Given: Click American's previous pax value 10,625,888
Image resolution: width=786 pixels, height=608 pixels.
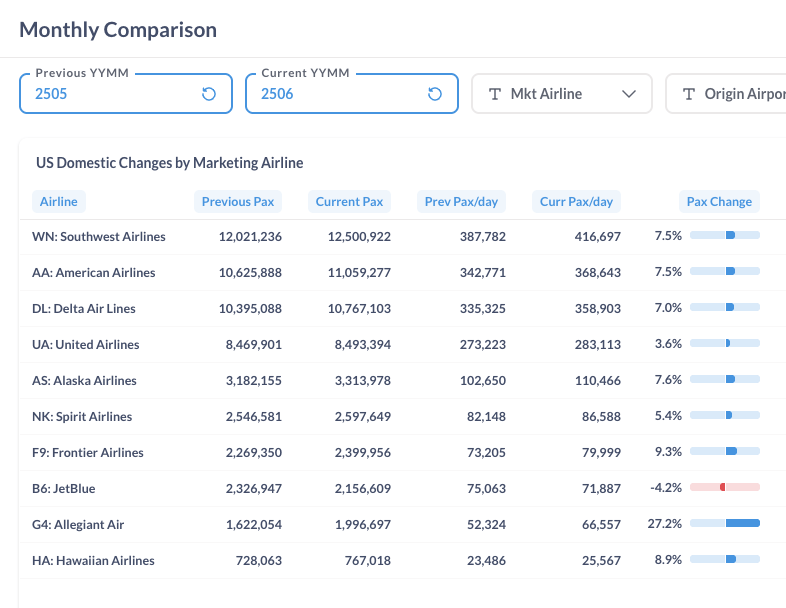Looking at the screenshot, I should click(x=250, y=273).
